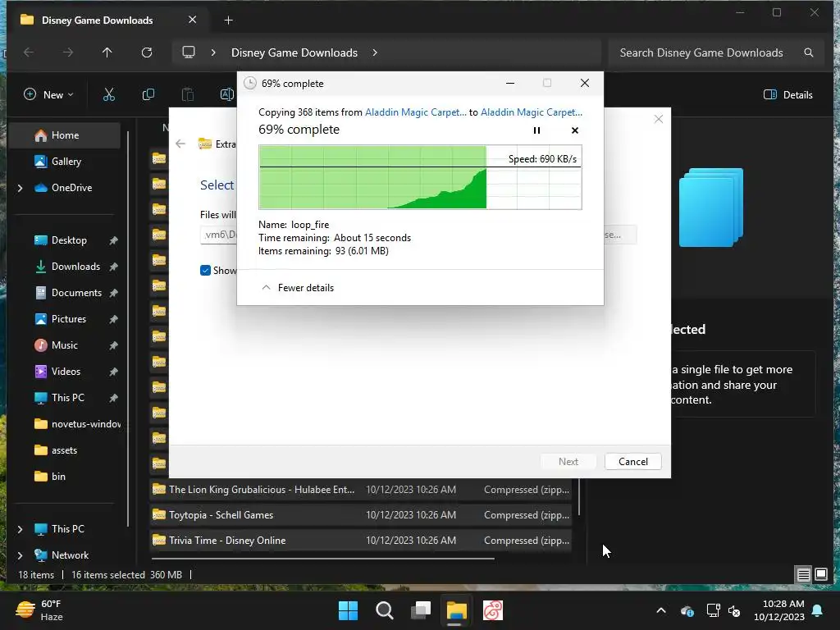The height and width of the screenshot is (630, 840).
Task: Add a new Explorer tab
Action: (x=228, y=21)
